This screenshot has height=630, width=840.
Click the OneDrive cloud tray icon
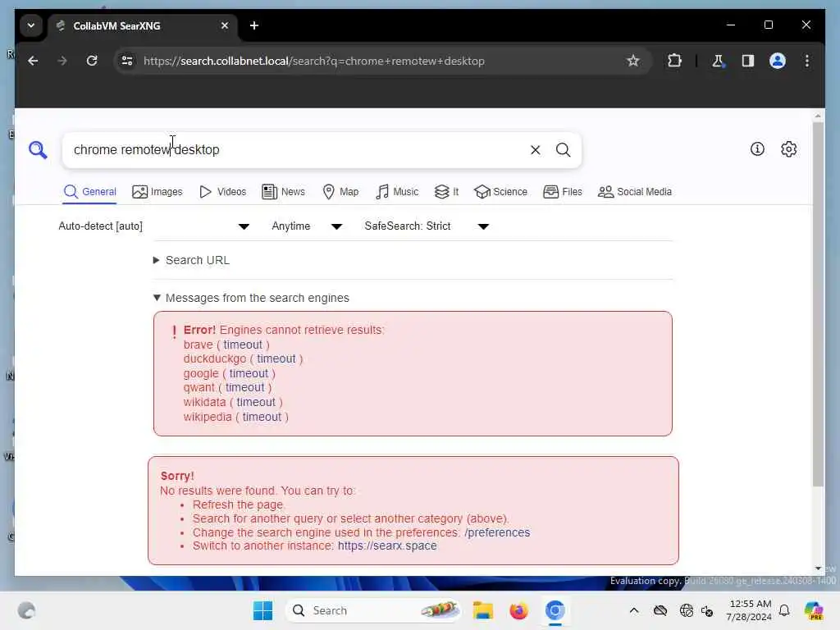(660, 610)
